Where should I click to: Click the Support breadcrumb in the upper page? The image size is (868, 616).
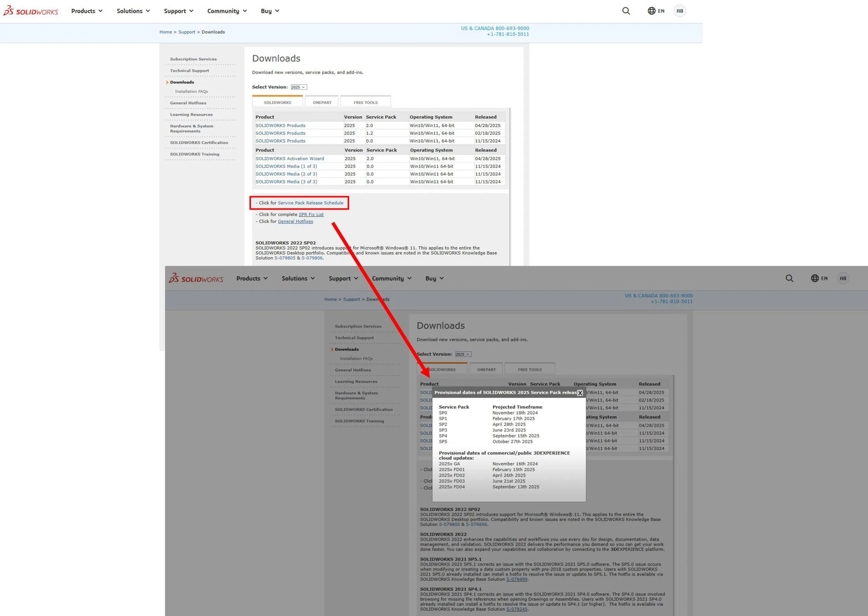click(x=187, y=32)
